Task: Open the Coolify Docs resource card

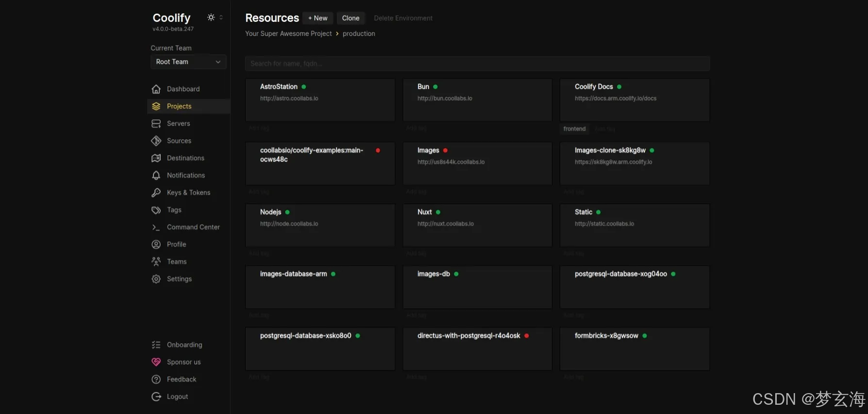Action: [634, 100]
